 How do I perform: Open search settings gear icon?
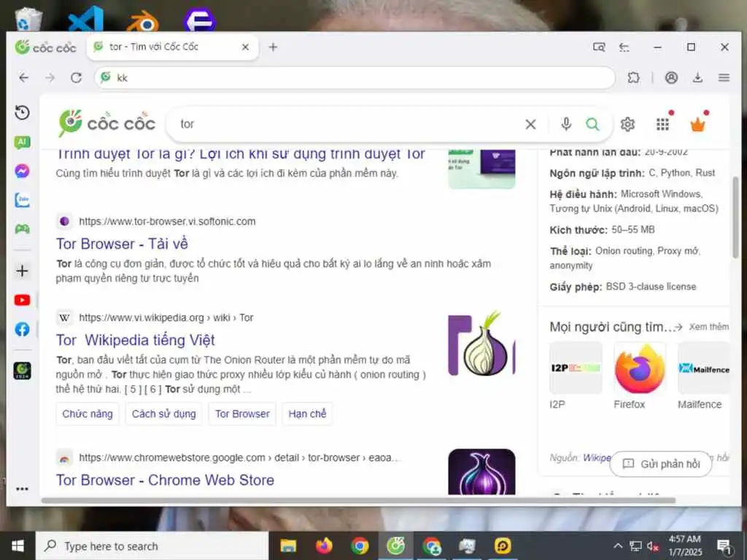[627, 124]
